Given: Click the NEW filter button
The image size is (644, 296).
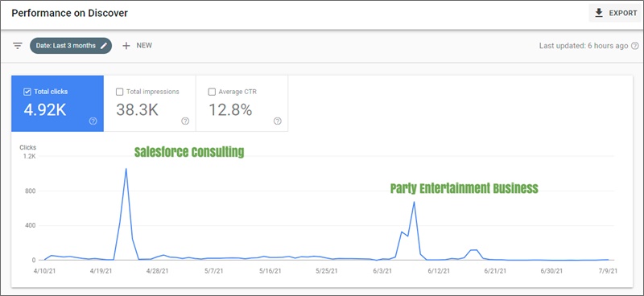Looking at the screenshot, I should [137, 46].
